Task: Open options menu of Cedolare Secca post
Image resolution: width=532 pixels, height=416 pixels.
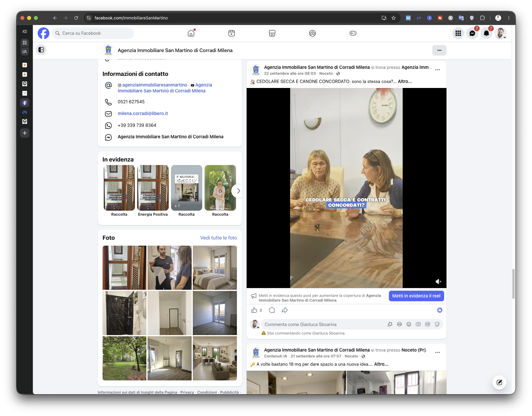Action: pos(438,70)
